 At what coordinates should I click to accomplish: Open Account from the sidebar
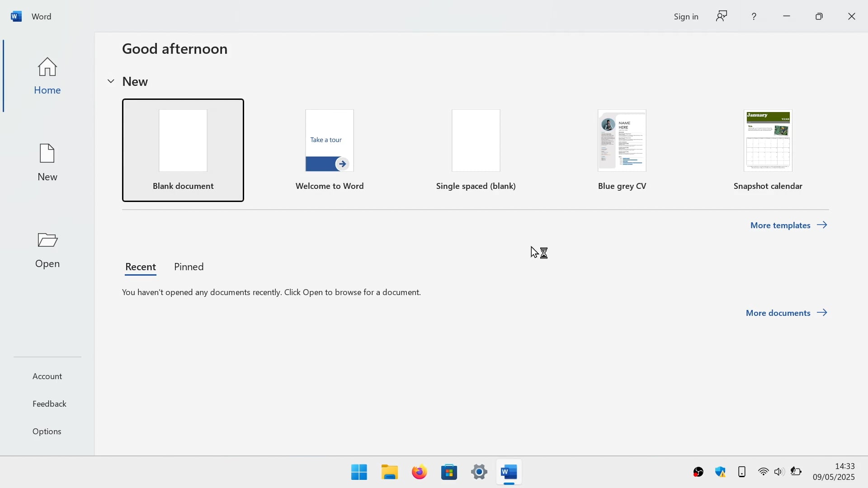click(47, 376)
